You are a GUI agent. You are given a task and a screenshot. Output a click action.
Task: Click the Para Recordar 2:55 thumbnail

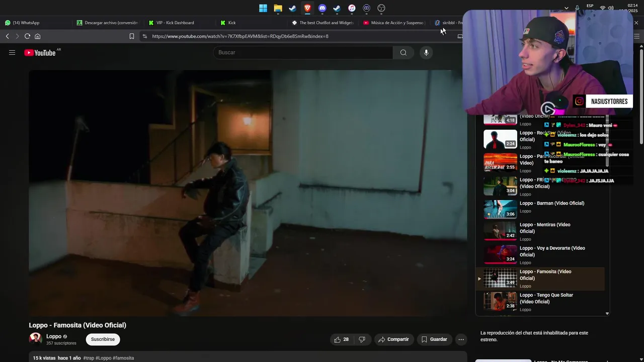click(500, 162)
